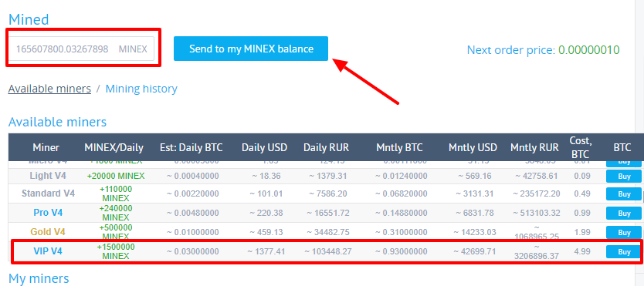
Task: Open the Gold V4 miner link
Action: pos(48,232)
